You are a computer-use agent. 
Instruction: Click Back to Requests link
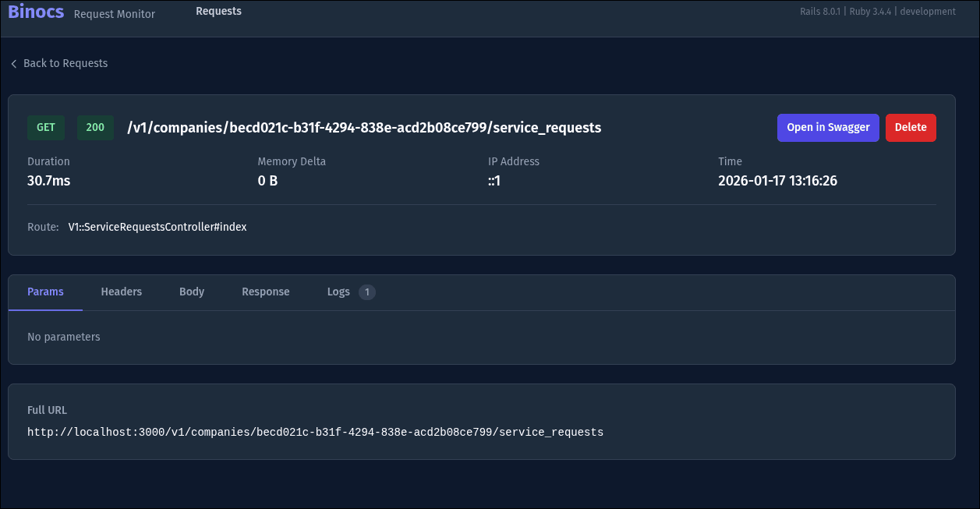pos(65,63)
